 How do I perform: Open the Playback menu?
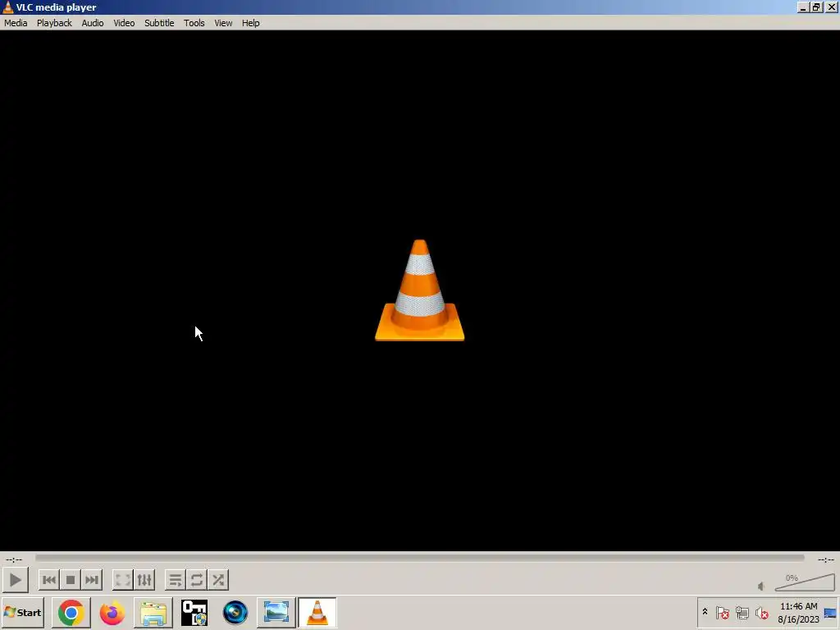pyautogui.click(x=54, y=23)
